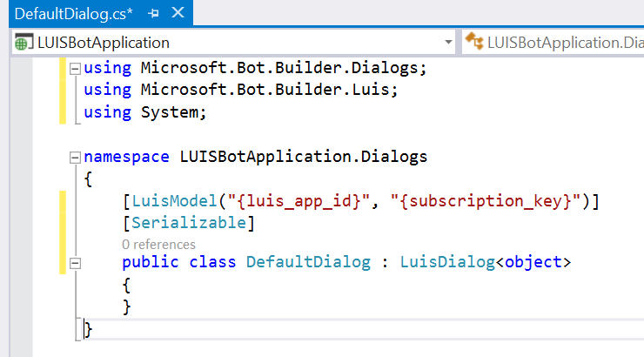Click the DefaultDialog class name
This screenshot has height=357, width=644.
308,262
